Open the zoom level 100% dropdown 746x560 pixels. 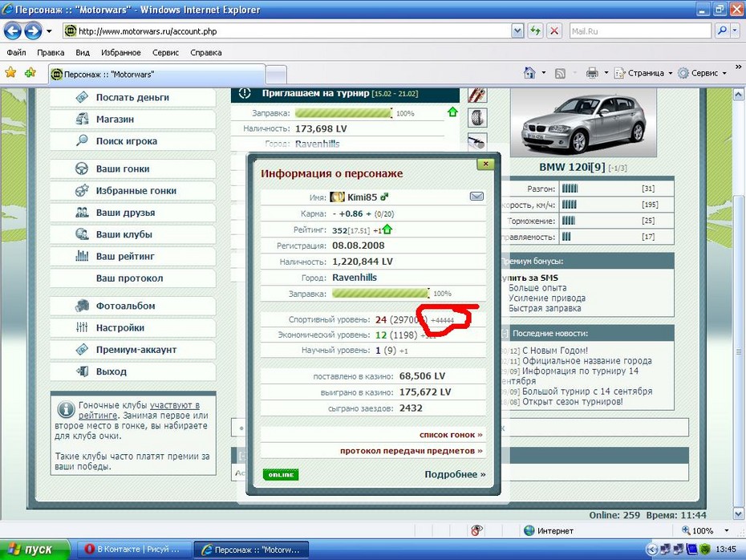click(x=727, y=530)
